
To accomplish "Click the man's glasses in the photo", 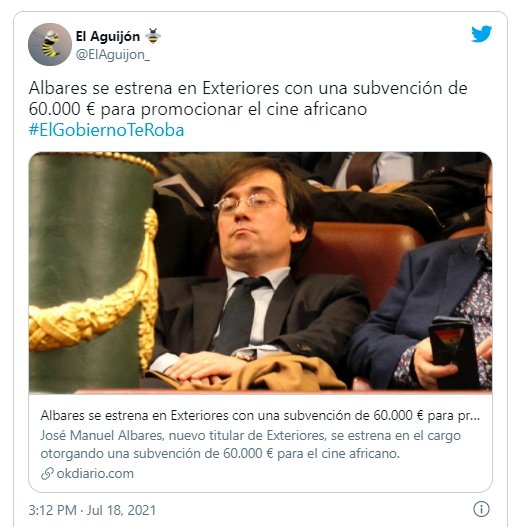I will [x=248, y=203].
